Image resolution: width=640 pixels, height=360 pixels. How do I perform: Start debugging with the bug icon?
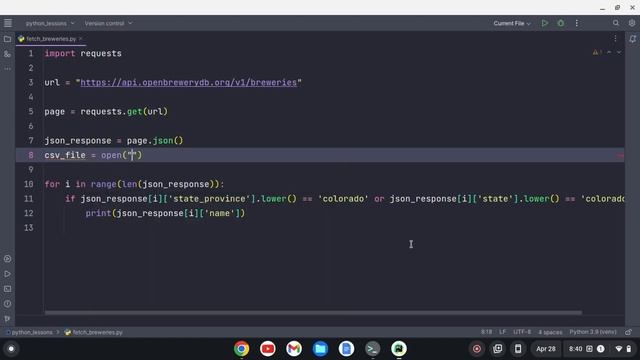(x=561, y=23)
